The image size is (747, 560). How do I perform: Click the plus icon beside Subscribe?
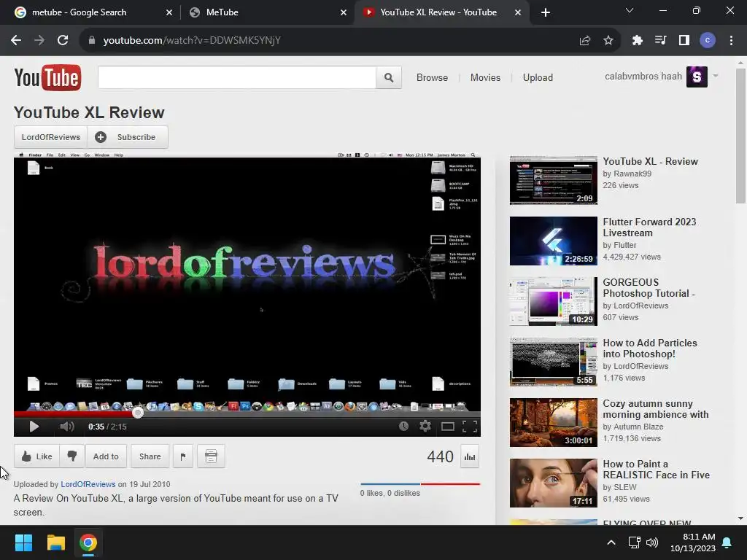point(101,137)
